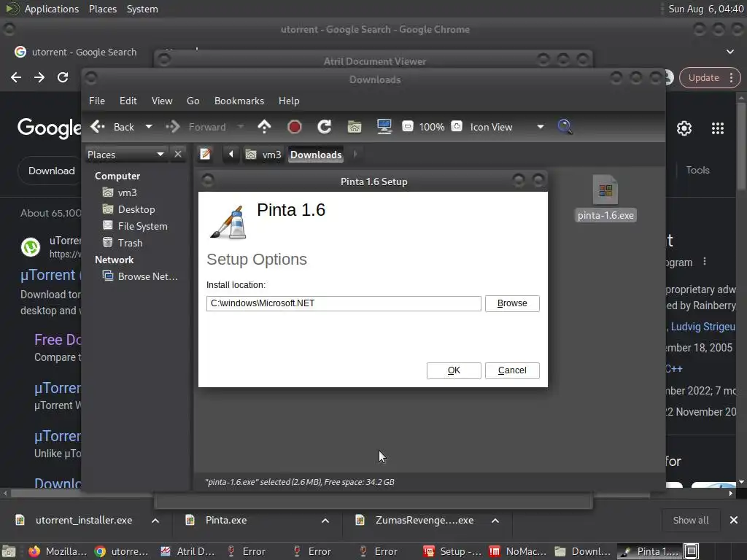Click Tools on the Google results page
The width and height of the screenshot is (747, 560).
pos(697,170)
